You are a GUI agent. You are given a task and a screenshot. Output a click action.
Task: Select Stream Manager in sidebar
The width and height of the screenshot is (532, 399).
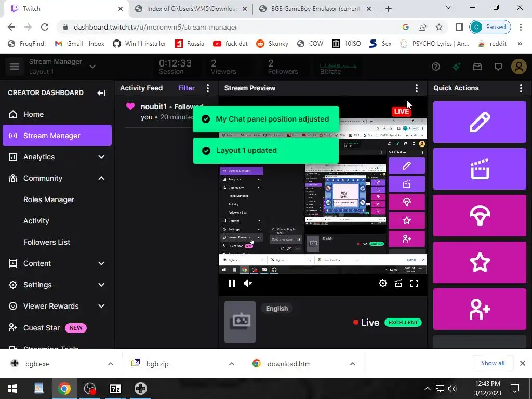57,136
